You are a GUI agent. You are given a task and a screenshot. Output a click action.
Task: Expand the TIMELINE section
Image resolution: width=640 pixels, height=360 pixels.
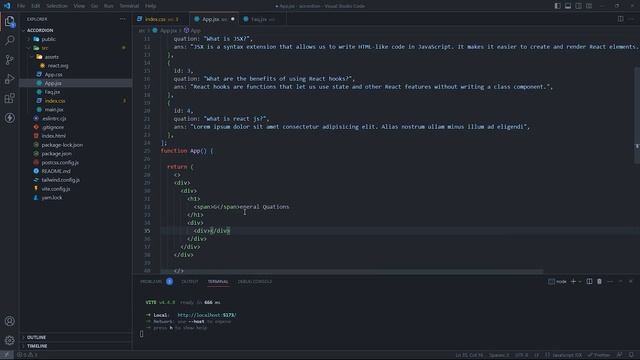[37, 346]
